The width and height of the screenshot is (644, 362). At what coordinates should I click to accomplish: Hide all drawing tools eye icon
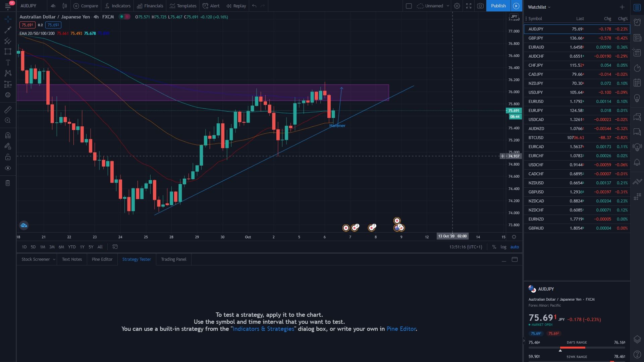(8, 168)
